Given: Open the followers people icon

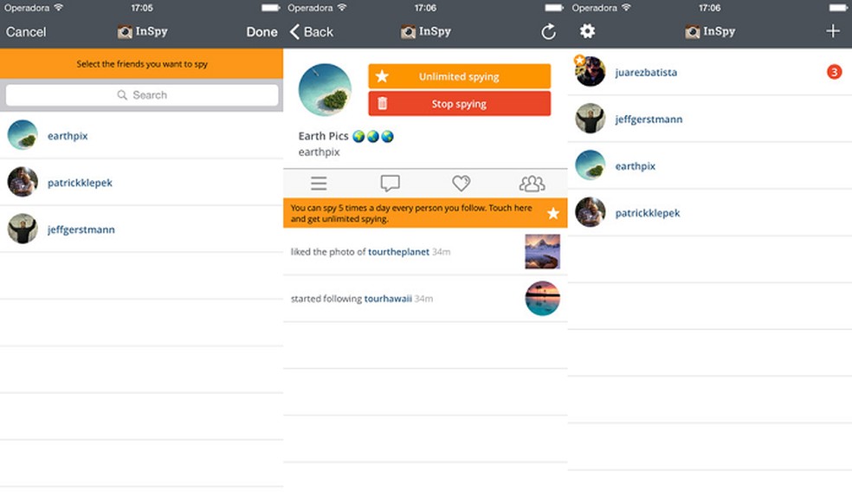Looking at the screenshot, I should [x=532, y=183].
